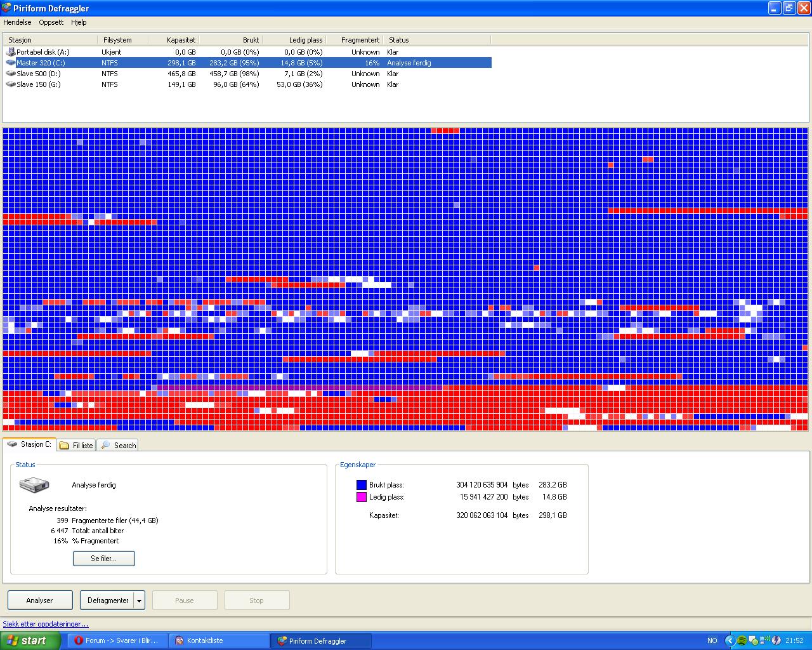Click the Portabel disk (A:) drive icon
Viewport: 812px width, 650px height.
[x=11, y=52]
